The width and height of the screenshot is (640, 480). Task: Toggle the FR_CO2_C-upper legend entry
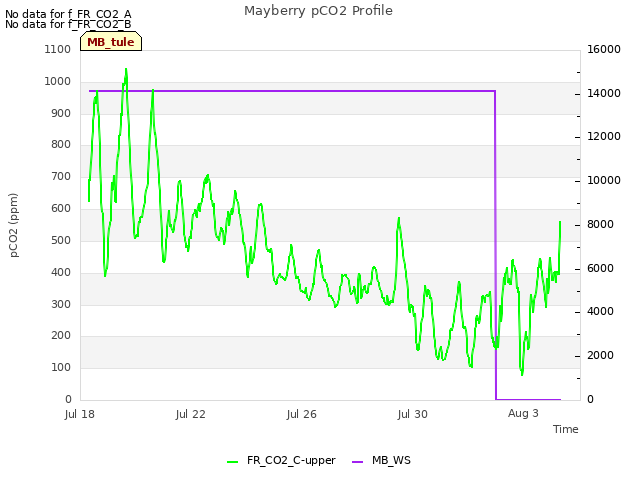click(281, 460)
